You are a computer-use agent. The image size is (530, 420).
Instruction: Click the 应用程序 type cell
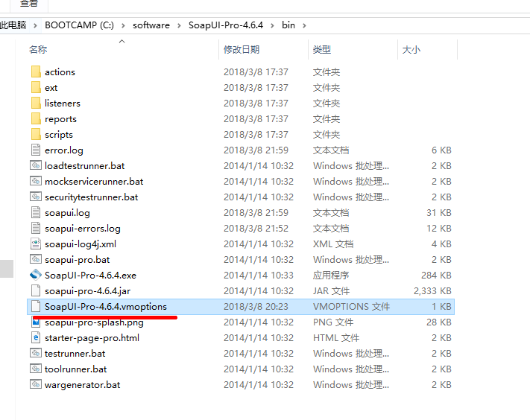[x=331, y=276]
